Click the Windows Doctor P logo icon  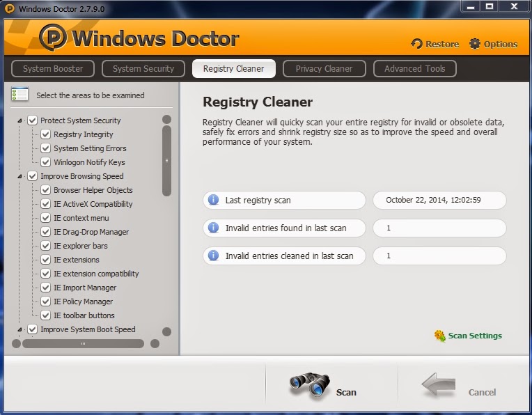53,38
